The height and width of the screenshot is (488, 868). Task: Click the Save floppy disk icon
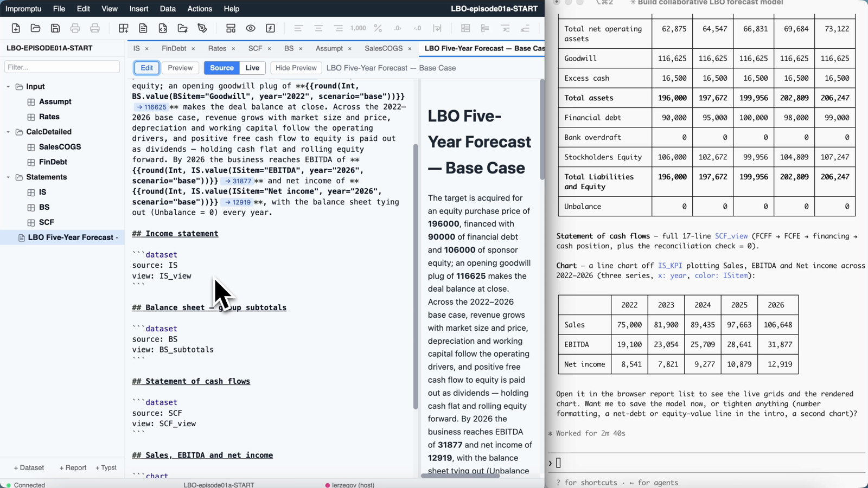click(x=55, y=28)
